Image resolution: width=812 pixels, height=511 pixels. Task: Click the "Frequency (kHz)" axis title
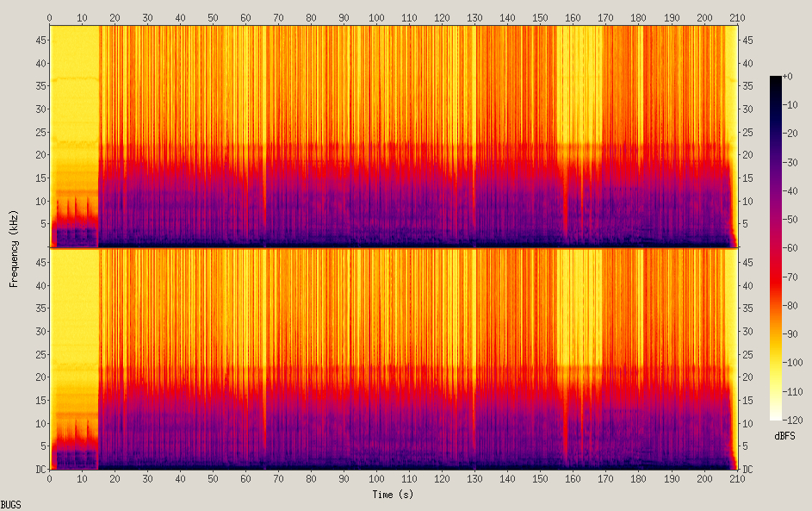[15, 248]
